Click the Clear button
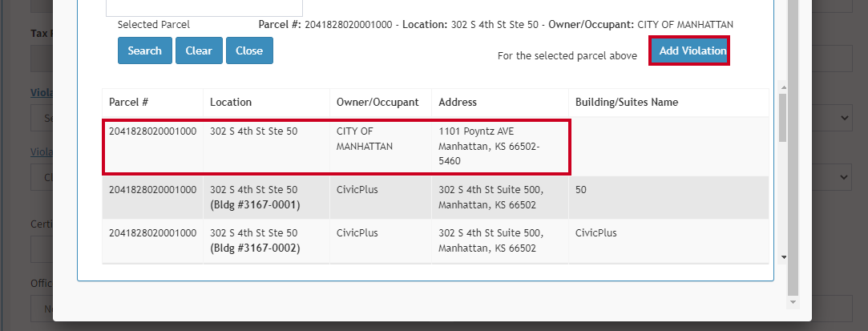 click(x=199, y=50)
